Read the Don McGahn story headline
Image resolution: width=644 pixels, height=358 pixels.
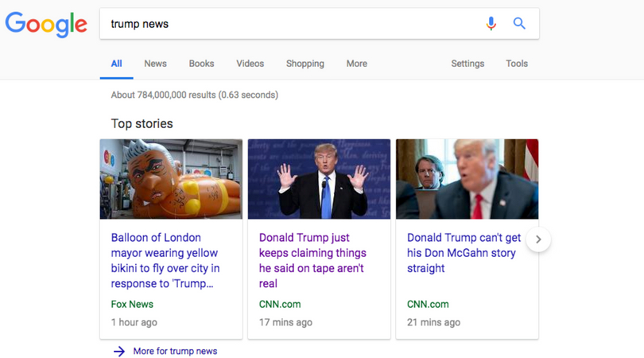pyautogui.click(x=464, y=252)
